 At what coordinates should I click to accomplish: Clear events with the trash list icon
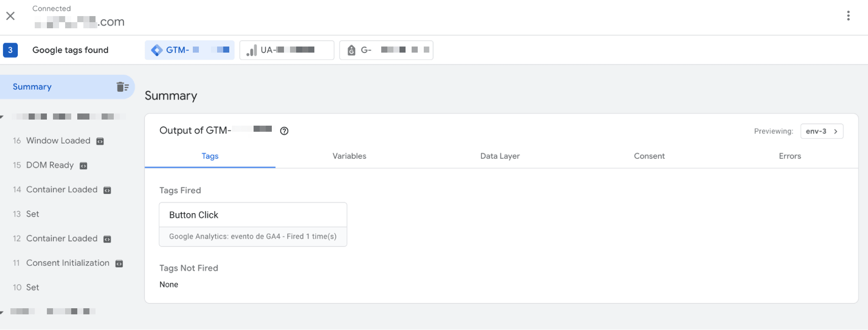point(122,87)
